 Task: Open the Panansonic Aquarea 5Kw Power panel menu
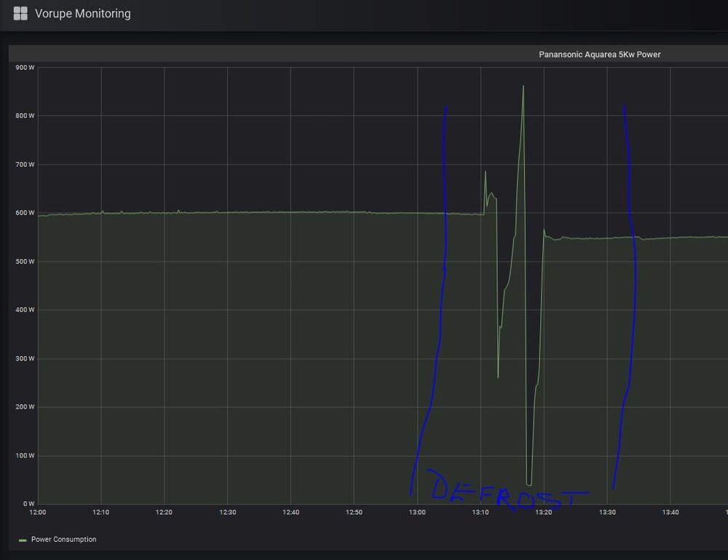pyautogui.click(x=599, y=55)
